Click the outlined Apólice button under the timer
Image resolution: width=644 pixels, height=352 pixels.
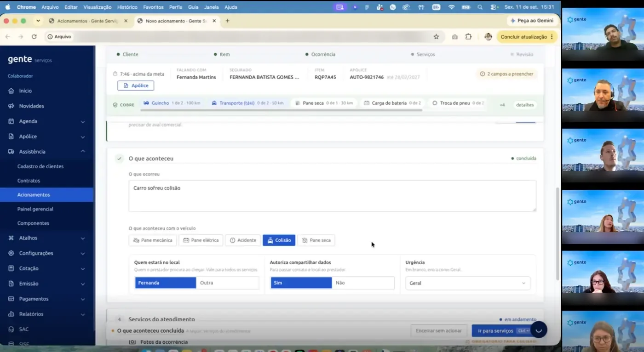(136, 85)
